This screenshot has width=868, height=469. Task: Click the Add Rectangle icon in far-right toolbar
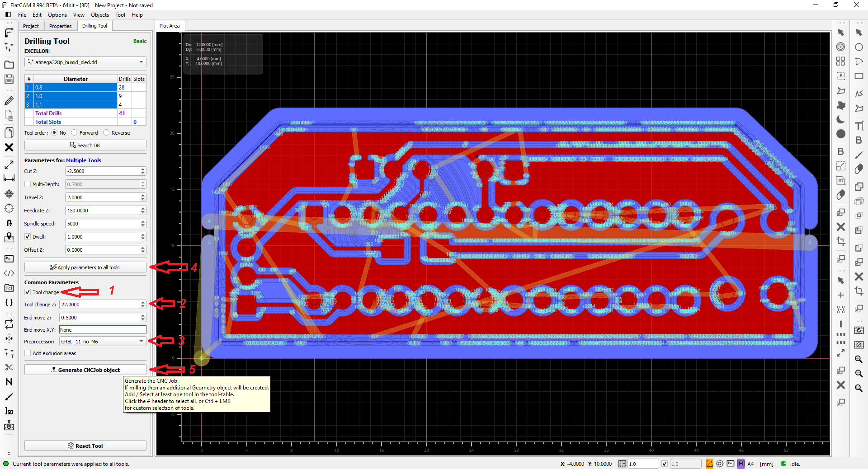859,76
